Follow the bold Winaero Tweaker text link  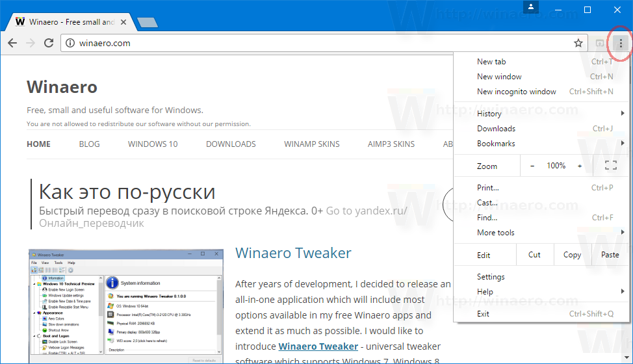tap(318, 346)
